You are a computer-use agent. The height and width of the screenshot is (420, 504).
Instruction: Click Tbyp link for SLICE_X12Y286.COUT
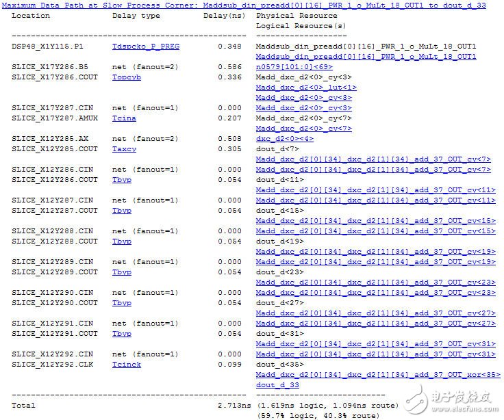tap(122, 180)
